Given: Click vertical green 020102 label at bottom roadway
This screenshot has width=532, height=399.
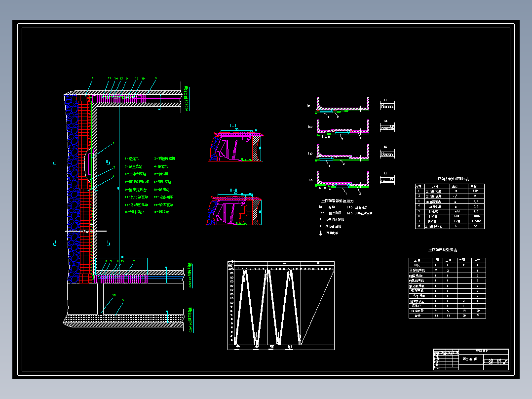Looking at the screenshot, I should 190,320.
